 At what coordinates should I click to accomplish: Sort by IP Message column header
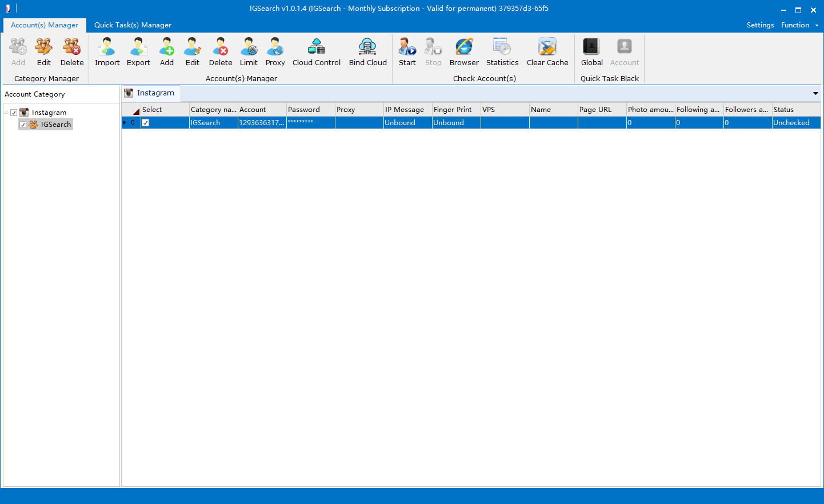407,110
